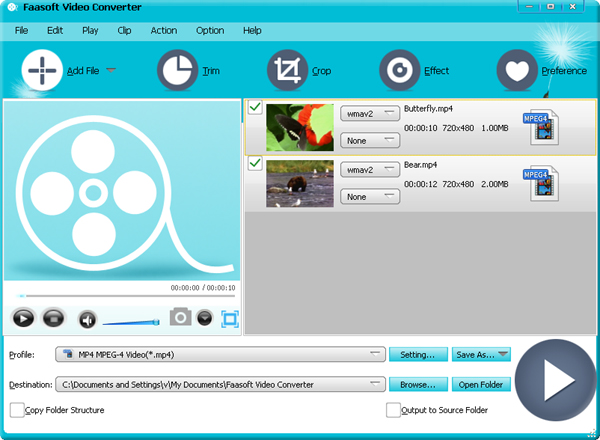Uncheck the Butterfly.mp4 file checkbox
This screenshot has height=440, width=600.
[255, 108]
